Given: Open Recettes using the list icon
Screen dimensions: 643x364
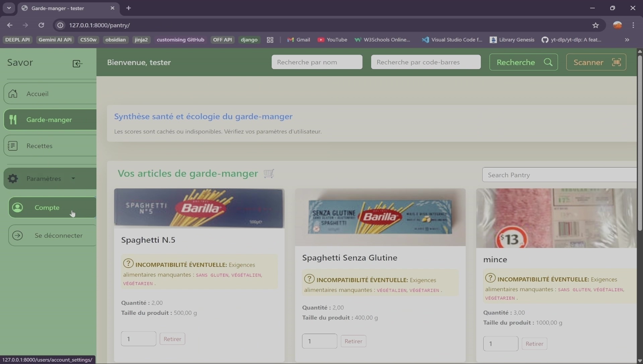Looking at the screenshot, I should [x=12, y=146].
